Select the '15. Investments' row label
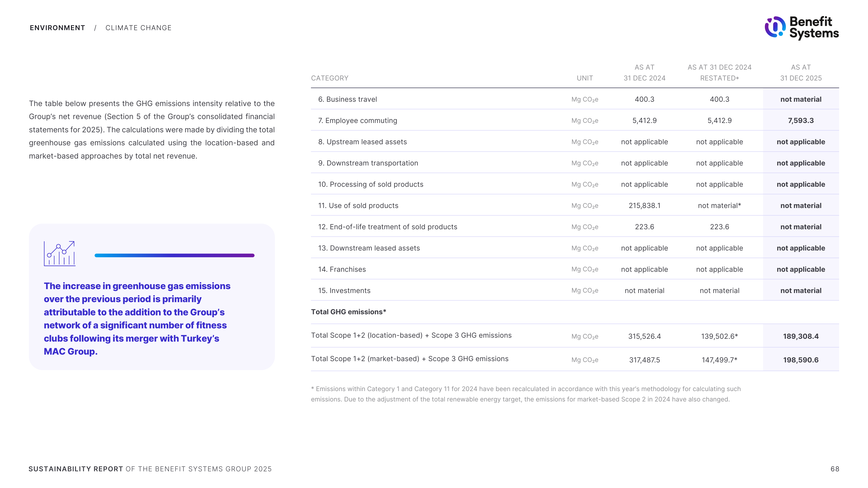 (x=344, y=290)
